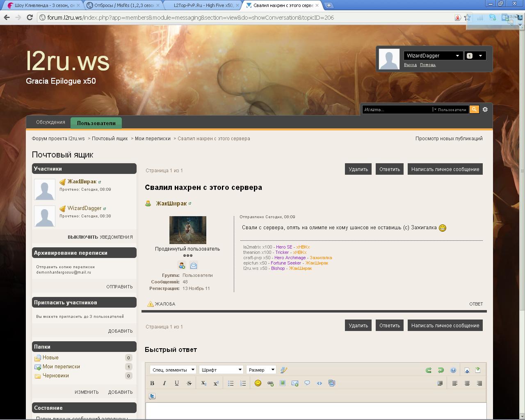525x420 pixels.
Task: Click Выход logout link
Action: (410, 65)
